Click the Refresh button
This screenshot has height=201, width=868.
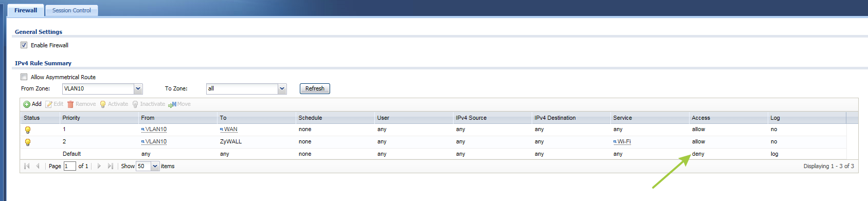click(x=315, y=89)
